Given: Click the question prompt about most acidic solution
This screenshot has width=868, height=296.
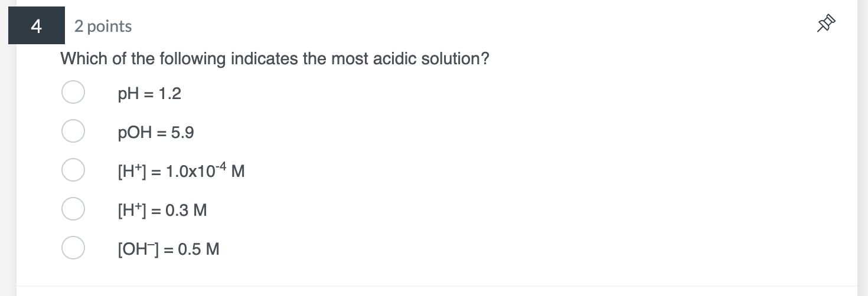Looking at the screenshot, I should pos(275,59).
